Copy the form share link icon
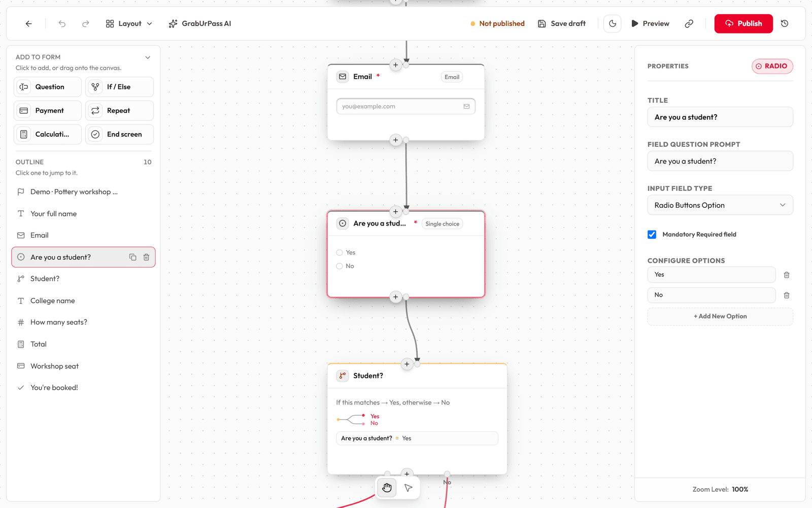This screenshot has width=812, height=508. (689, 24)
